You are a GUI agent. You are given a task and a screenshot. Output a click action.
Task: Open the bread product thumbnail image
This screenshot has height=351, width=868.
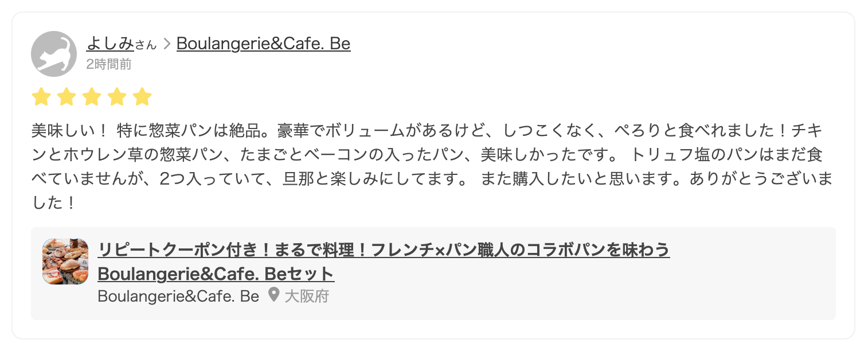coord(65,262)
